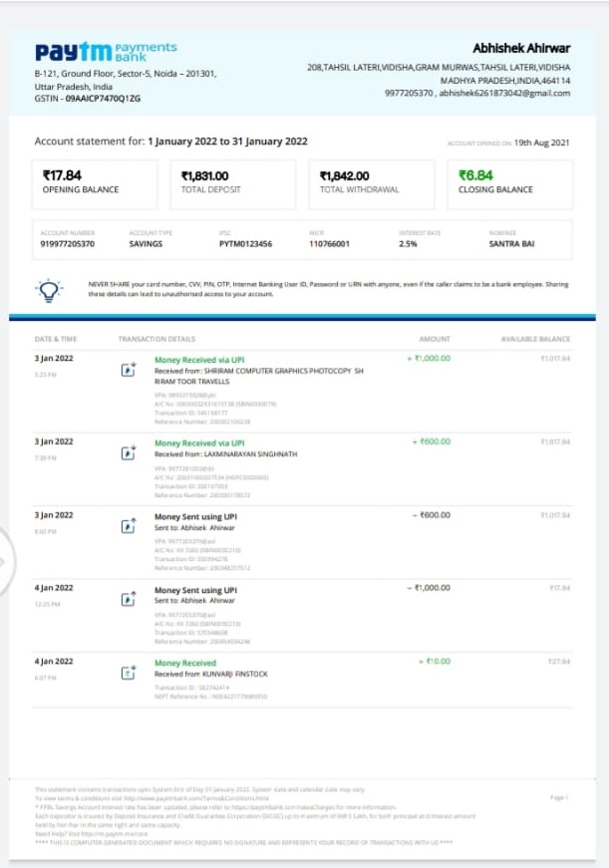609x868 pixels.
Task: Click the account number 919977205370
Action: pyautogui.click(x=68, y=243)
